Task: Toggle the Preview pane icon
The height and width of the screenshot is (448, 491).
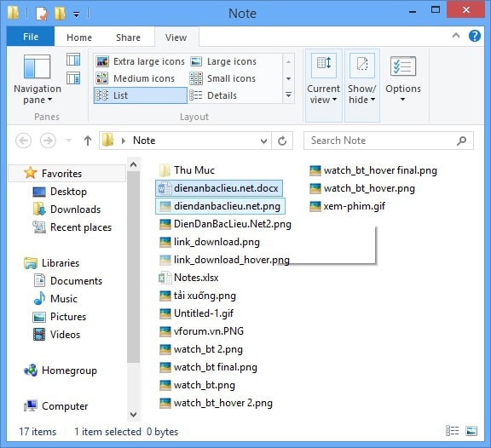Action: tap(73, 60)
